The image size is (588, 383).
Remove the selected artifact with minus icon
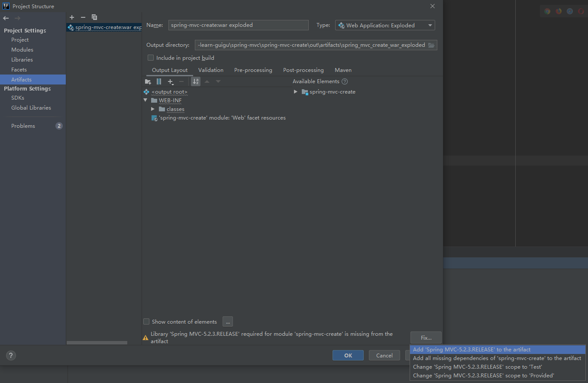coord(83,17)
